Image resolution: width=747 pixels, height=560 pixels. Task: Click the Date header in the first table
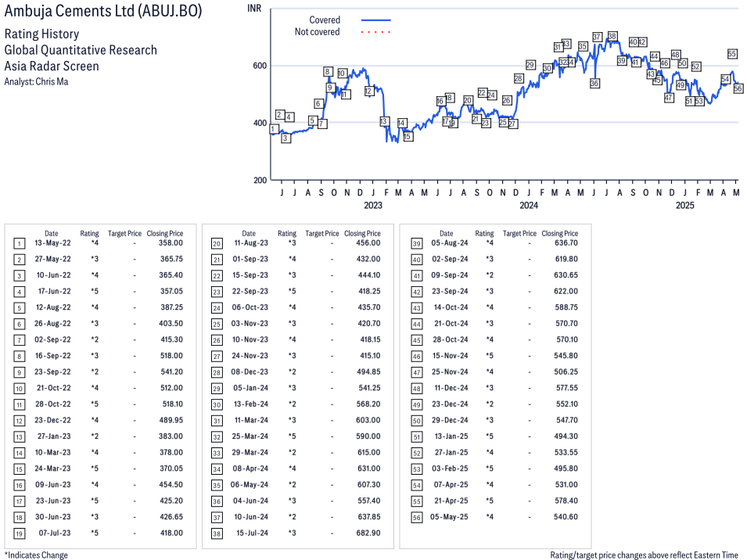[52, 233]
